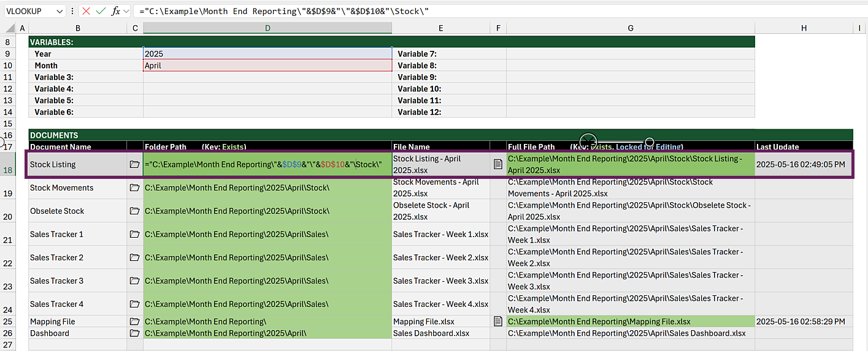Open the document icon for Stock Listing file
This screenshot has width=868, height=351.
tap(498, 165)
